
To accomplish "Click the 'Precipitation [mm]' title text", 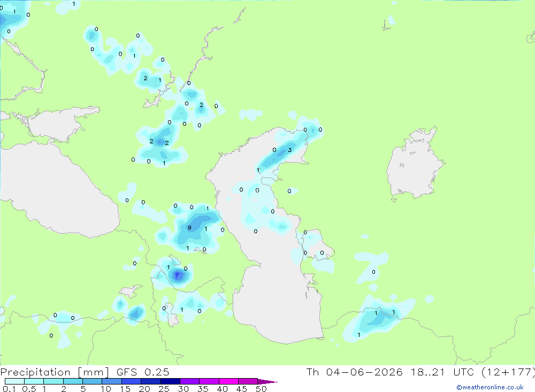I will [55, 372].
